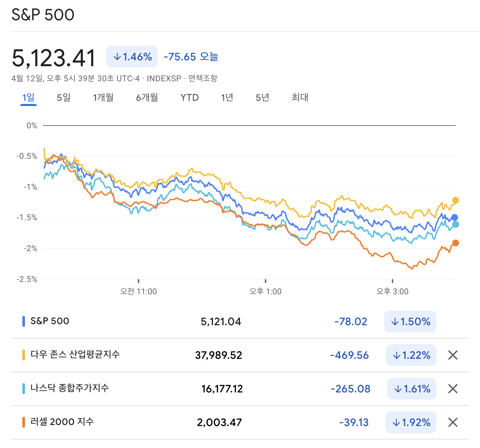This screenshot has width=480, height=448.
Task: Switch to the 5년 time range tab
Action: 262,97
